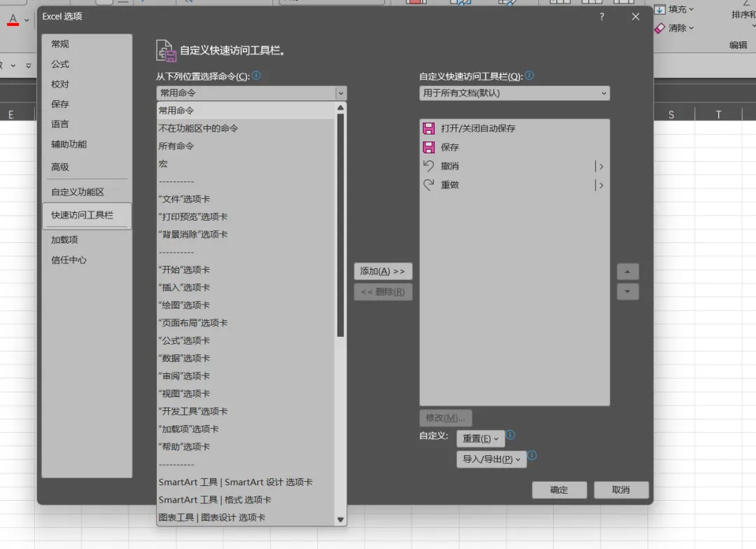Screen dimensions: 756x549
Task: Choose "绘图"选项卡 in the list
Action: 246,305
